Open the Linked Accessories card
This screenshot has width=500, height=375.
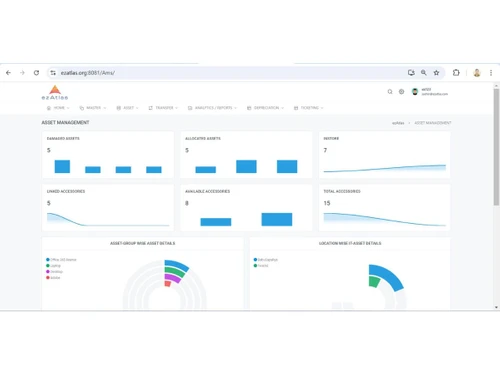[108, 208]
